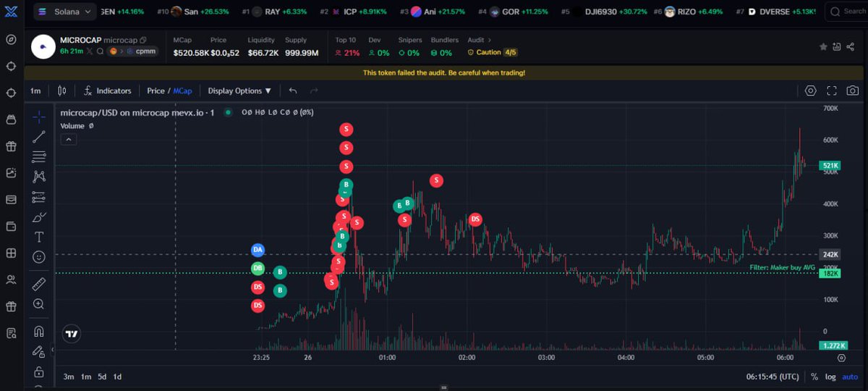Select the brush drawing tool
868x391 pixels.
(39, 217)
